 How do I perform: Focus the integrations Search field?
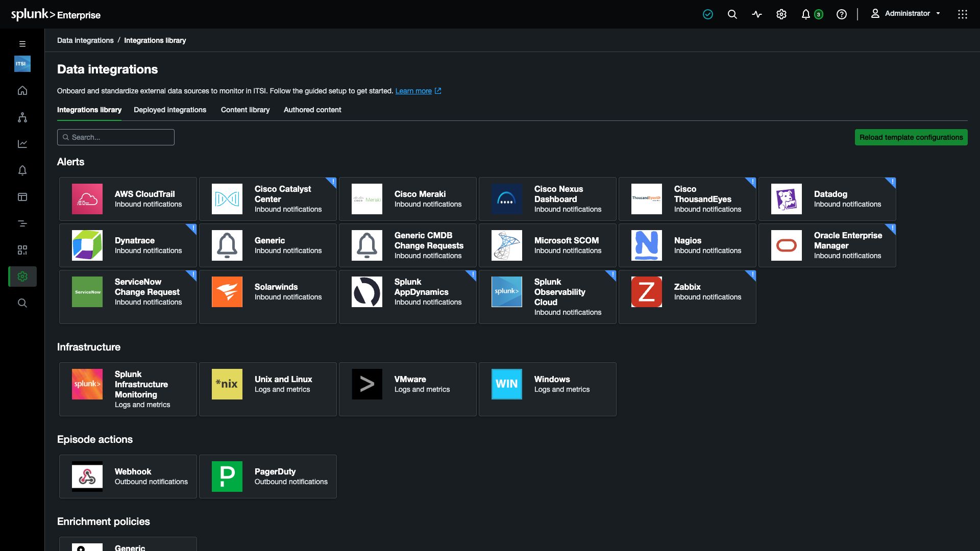coord(116,137)
